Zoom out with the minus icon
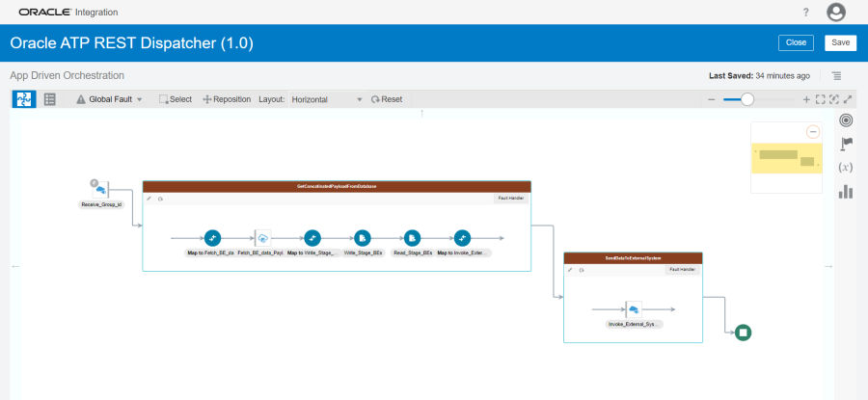Screen dimensions: 868x400 coord(712,99)
